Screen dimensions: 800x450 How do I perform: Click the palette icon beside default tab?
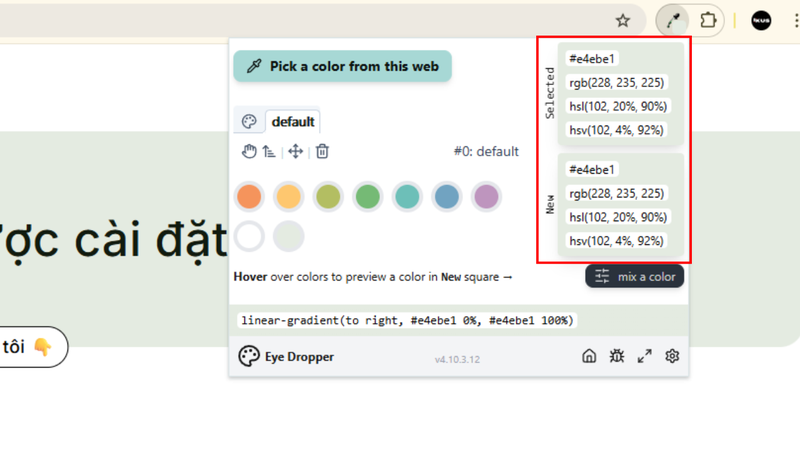tap(249, 121)
